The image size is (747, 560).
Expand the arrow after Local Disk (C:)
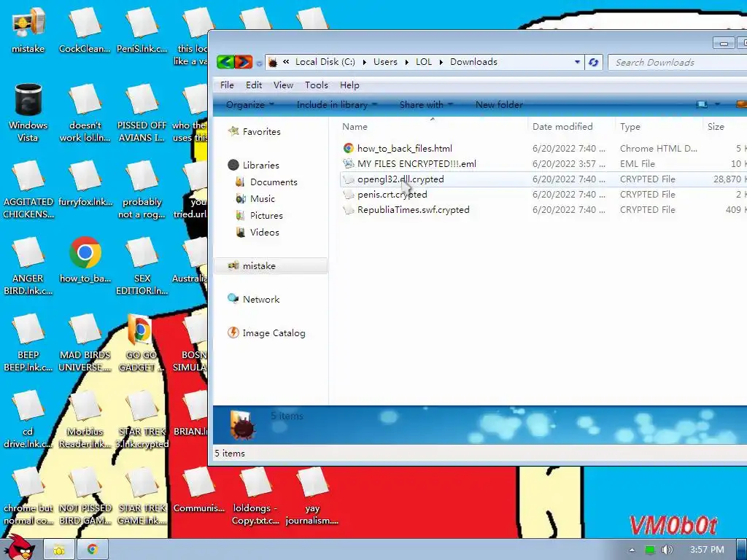(365, 63)
